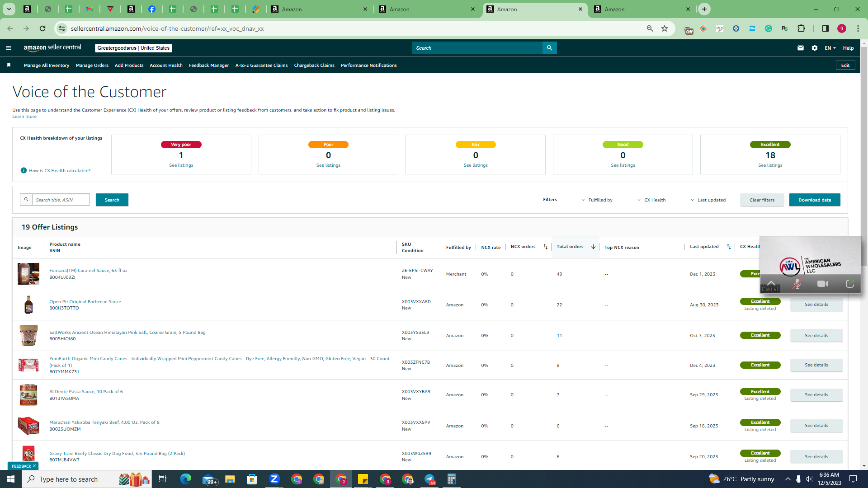Open the EN language dropdown

pyautogui.click(x=830, y=48)
